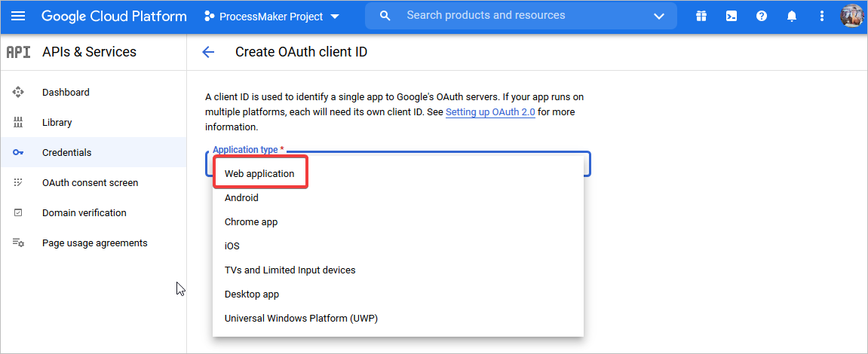The height and width of the screenshot is (354, 868).
Task: Click the Domain verification checkbox icon
Action: coord(18,213)
